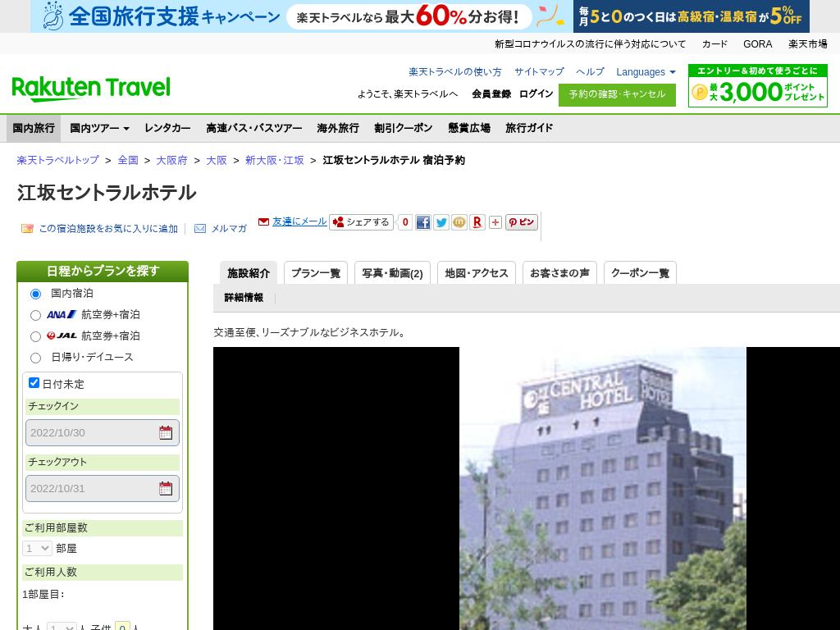The width and height of the screenshot is (840, 630).
Task: Click the 会員登録 link
Action: 491,94
